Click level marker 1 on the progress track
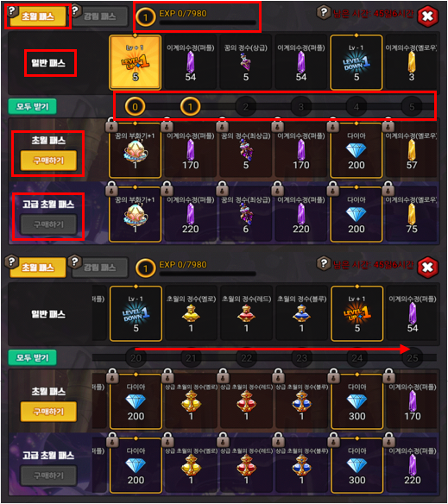Viewport: 448px width, 504px height. coord(190,106)
